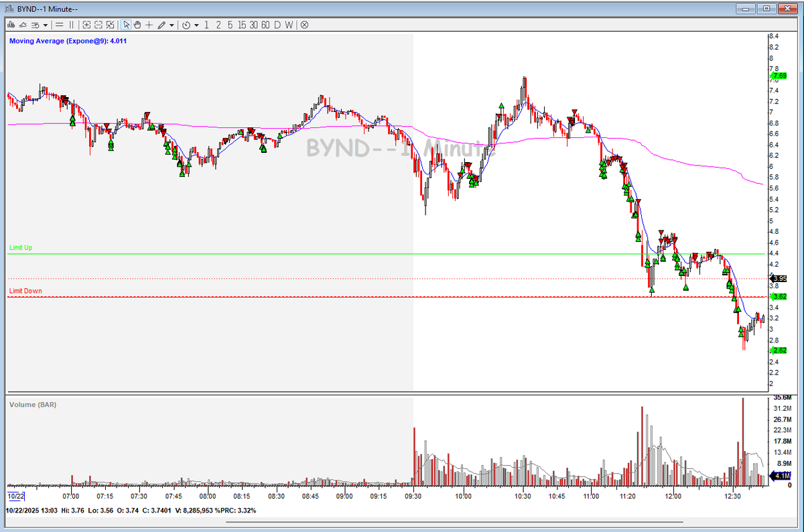This screenshot has height=532, width=804.
Task: Click the chart window title icon
Action: pos(9,8)
